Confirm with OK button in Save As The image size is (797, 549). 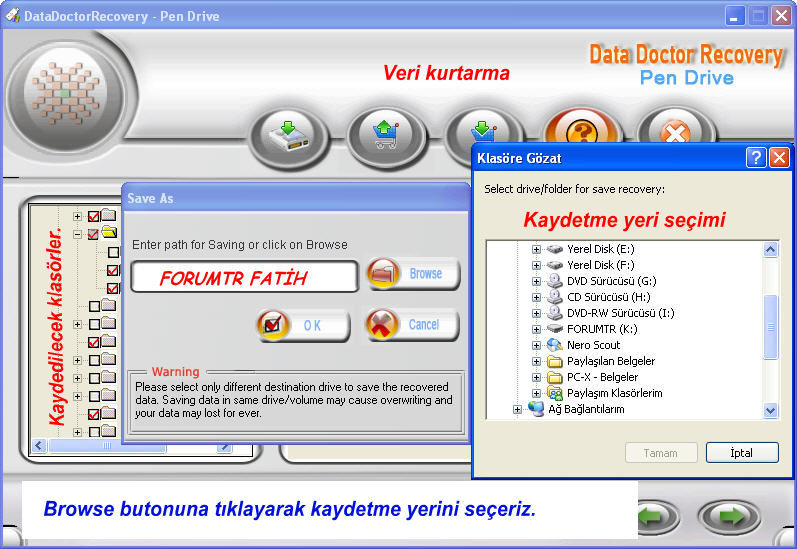coord(303,325)
